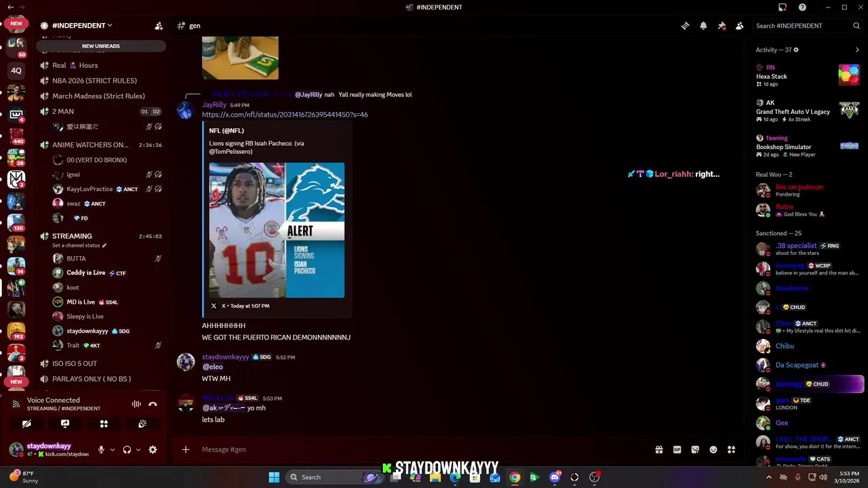
Task: Open the x.com/nfl status link
Action: [x=285, y=115]
